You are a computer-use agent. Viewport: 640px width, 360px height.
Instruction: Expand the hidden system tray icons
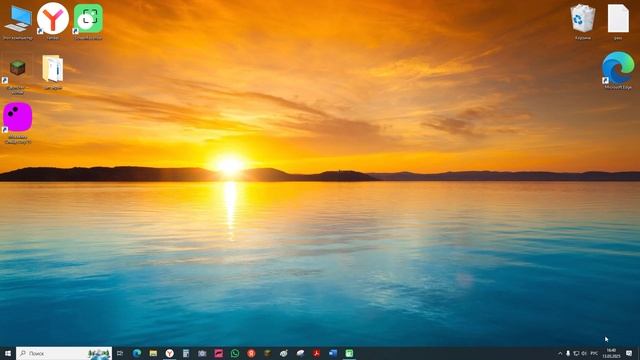pyautogui.click(x=560, y=353)
